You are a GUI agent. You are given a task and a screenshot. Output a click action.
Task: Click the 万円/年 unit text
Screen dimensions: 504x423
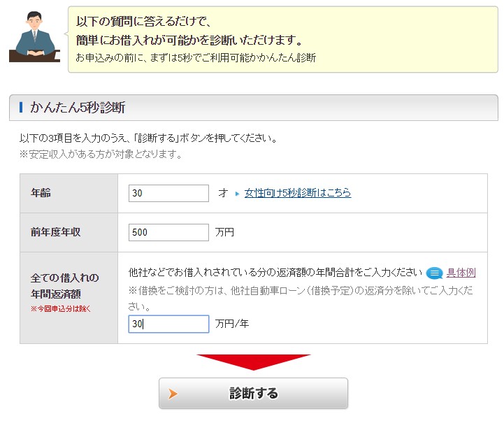click(x=232, y=324)
